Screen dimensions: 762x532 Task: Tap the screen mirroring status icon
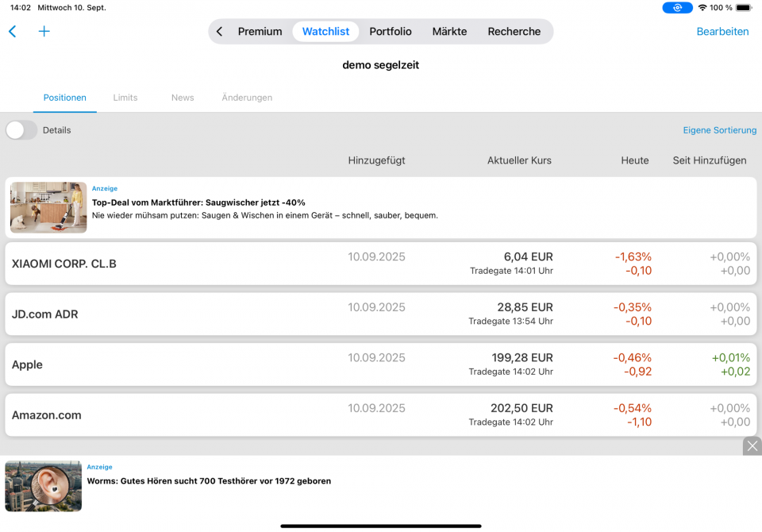(x=677, y=8)
